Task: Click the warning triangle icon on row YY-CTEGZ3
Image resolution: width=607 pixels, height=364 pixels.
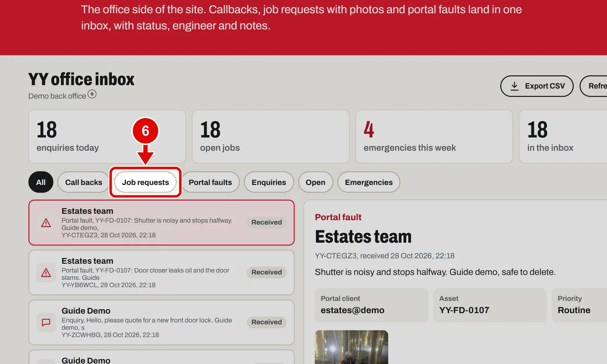Action: pos(46,223)
